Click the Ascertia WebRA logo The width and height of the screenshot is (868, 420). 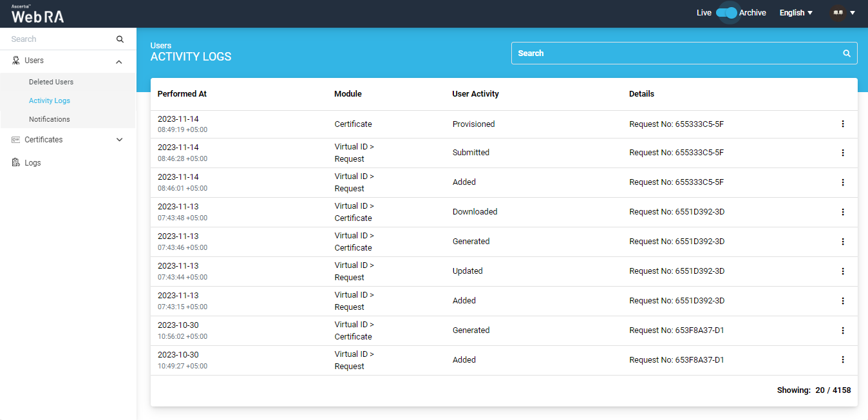[37, 14]
